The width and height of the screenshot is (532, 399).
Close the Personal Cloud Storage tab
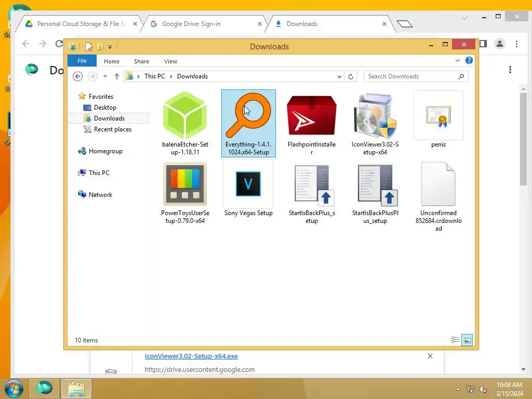tap(135, 24)
